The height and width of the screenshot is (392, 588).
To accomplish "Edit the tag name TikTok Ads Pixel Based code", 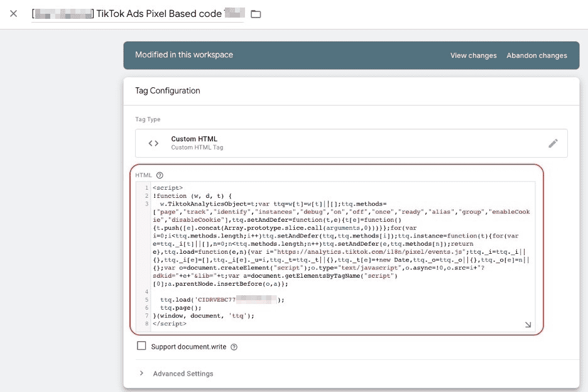I will [138, 14].
